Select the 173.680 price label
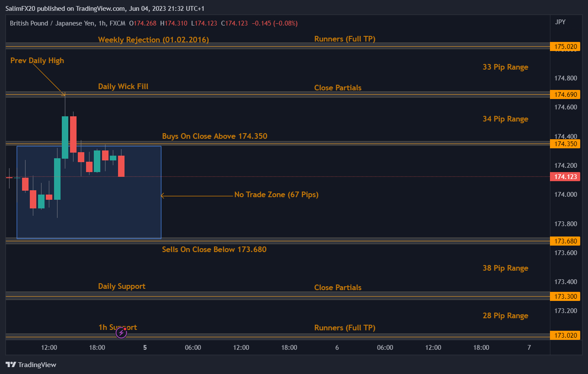 tap(565, 241)
